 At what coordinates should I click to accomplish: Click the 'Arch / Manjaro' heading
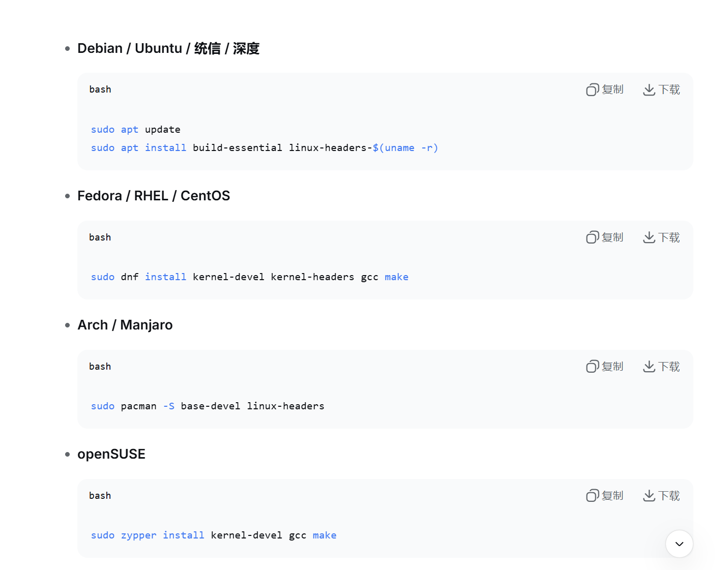125,325
